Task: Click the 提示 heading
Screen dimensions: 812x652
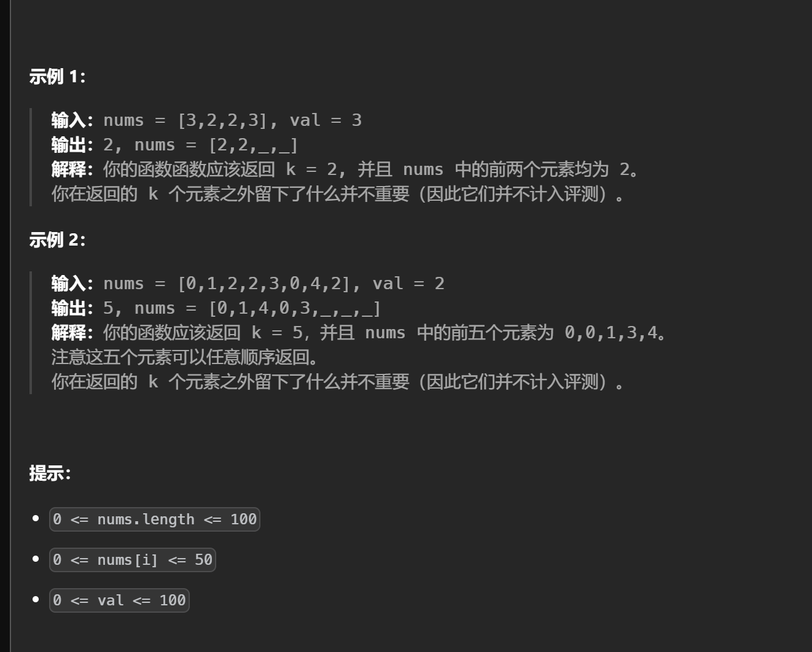Action: [50, 473]
